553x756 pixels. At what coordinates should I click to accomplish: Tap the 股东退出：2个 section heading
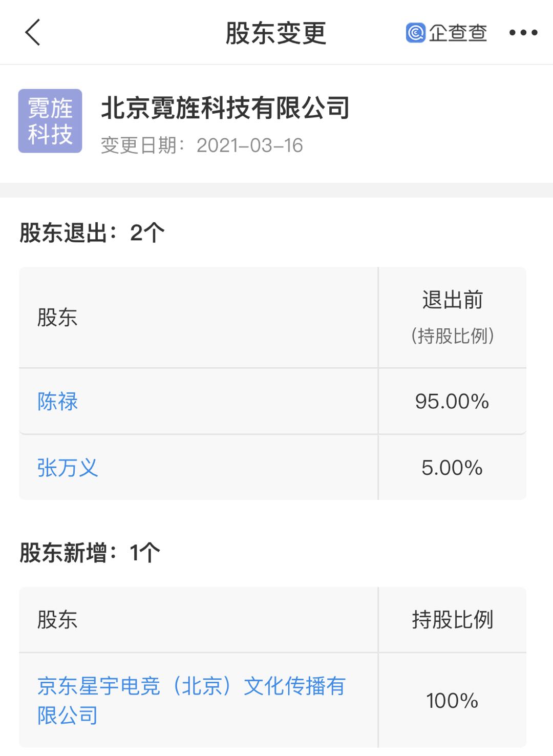[x=92, y=233]
